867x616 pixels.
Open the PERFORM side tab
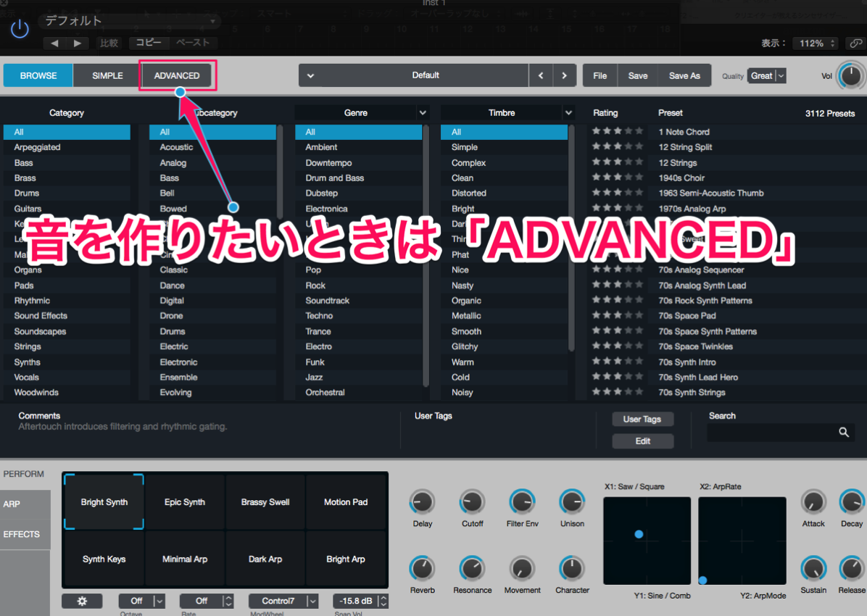click(24, 474)
